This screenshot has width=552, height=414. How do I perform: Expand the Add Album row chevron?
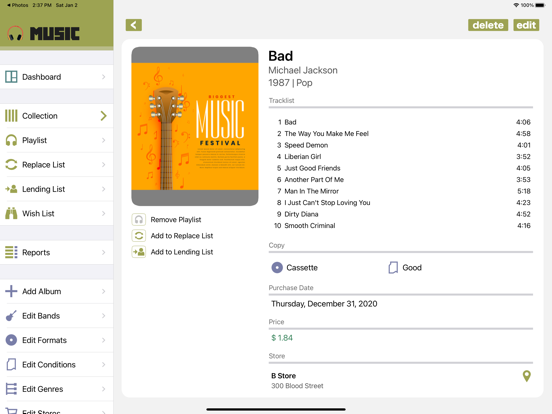click(x=104, y=291)
